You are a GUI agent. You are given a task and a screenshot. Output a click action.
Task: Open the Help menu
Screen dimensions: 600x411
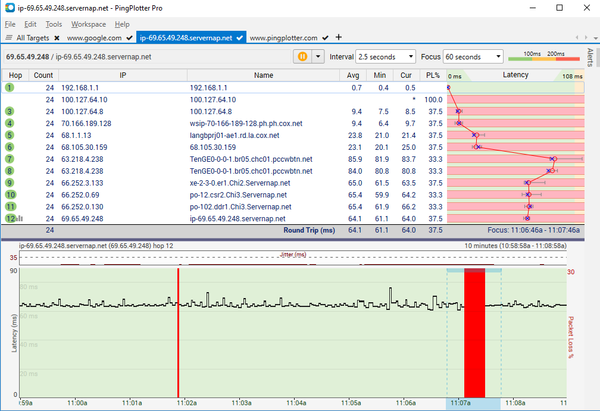coord(122,24)
